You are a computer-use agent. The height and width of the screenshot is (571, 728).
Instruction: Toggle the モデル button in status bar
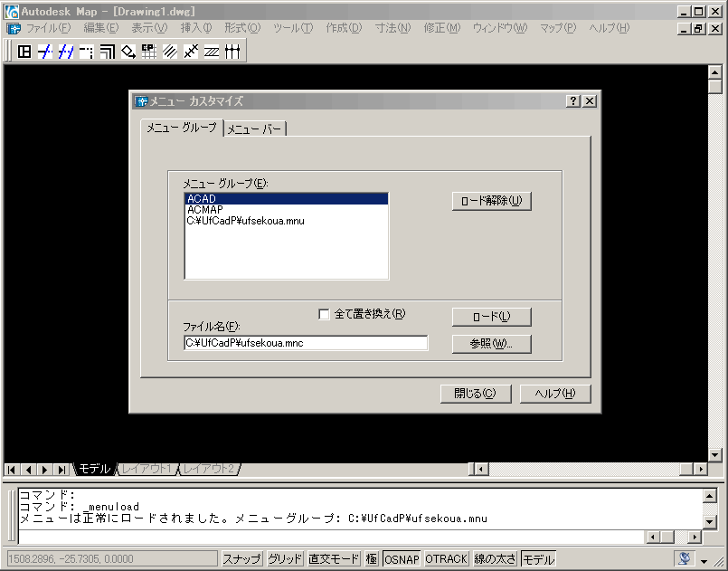point(539,558)
